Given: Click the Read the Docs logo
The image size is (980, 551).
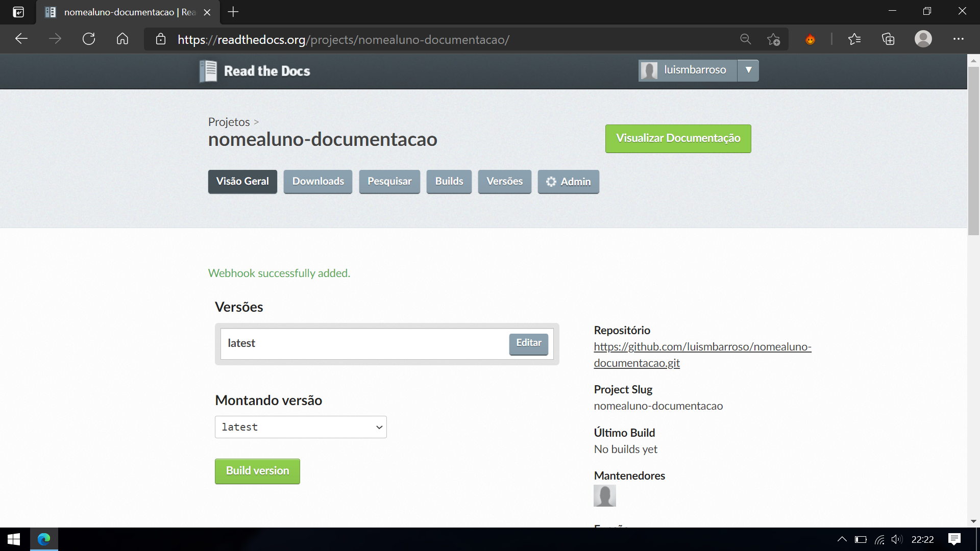Looking at the screenshot, I should click(x=255, y=71).
